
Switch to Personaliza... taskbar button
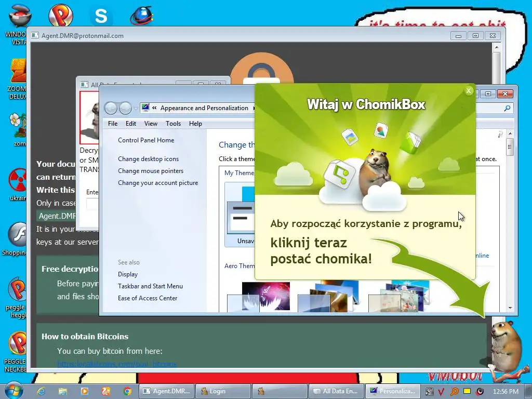pos(393,391)
